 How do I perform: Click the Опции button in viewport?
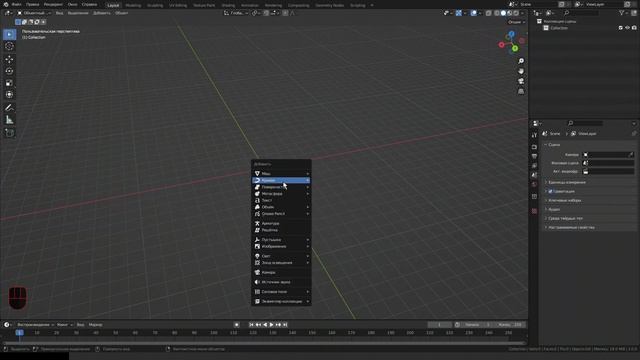pyautogui.click(x=516, y=22)
